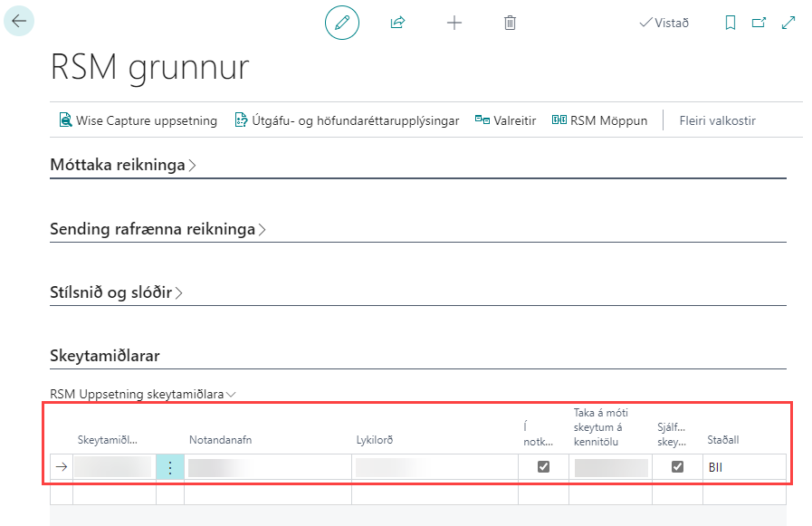812x526 pixels.
Task: Open RSM Uppsetning skeytamiðlara dropdown
Action: point(143,394)
